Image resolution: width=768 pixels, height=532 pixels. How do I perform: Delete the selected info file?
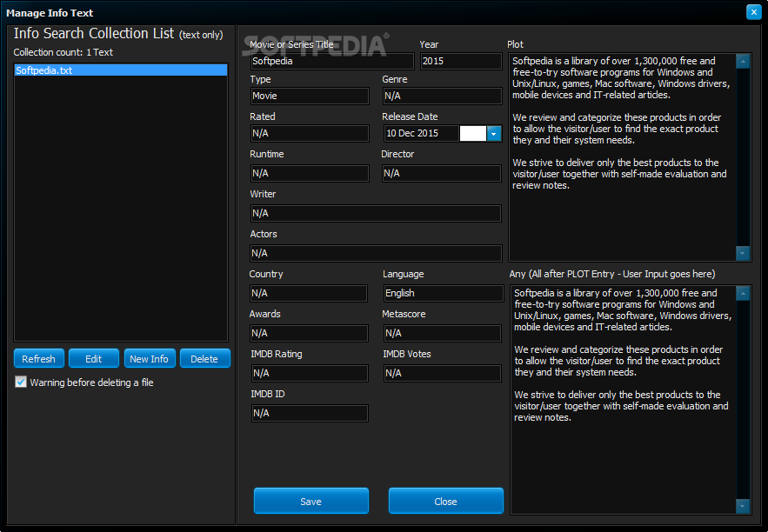(204, 358)
